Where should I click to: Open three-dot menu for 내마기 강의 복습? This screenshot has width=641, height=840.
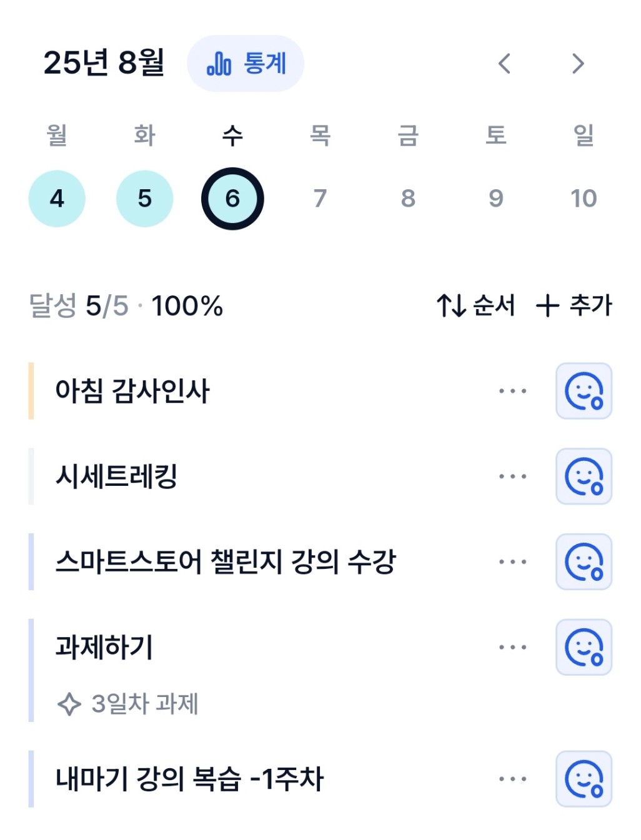tap(512, 779)
